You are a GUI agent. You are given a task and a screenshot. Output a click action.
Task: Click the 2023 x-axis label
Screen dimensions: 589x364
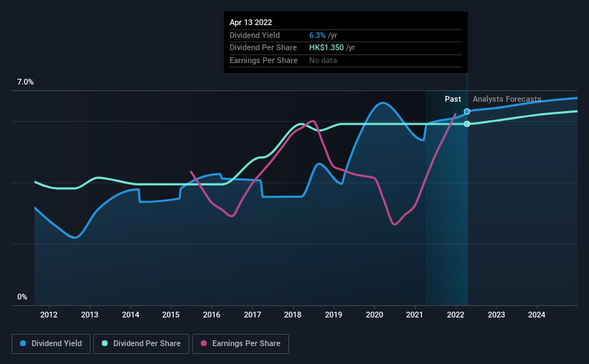click(496, 315)
